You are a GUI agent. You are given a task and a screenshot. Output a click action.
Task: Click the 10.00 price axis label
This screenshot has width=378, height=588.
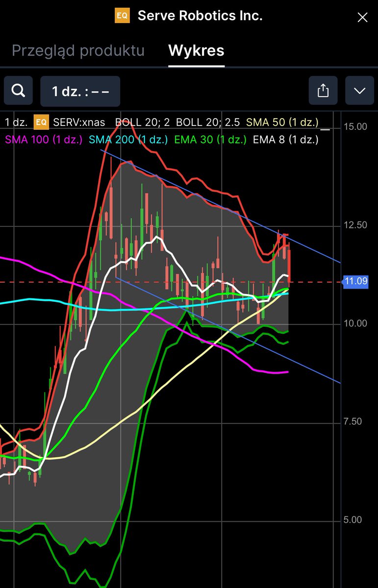(355, 323)
